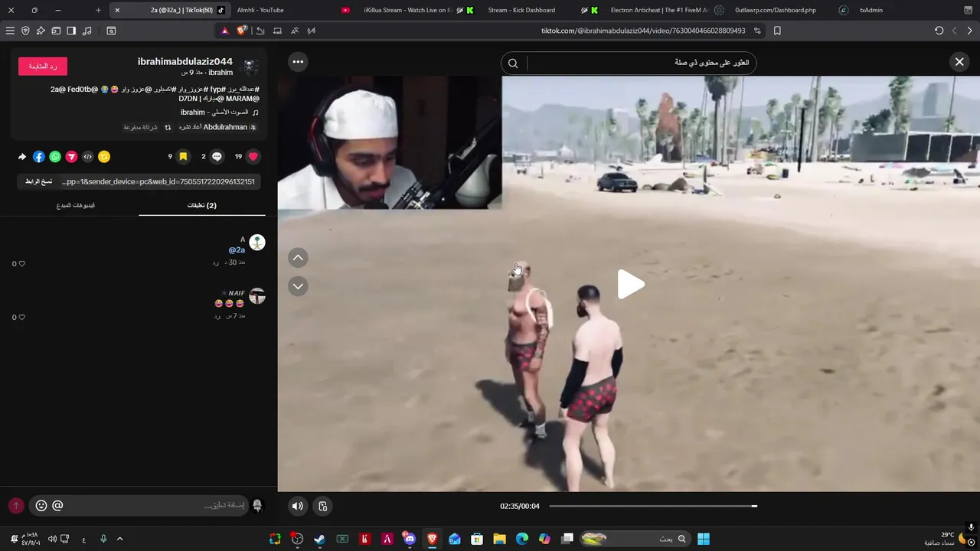Open the Abdulrahman reposter link
Viewport: 980px width, 551px height.
(225, 127)
